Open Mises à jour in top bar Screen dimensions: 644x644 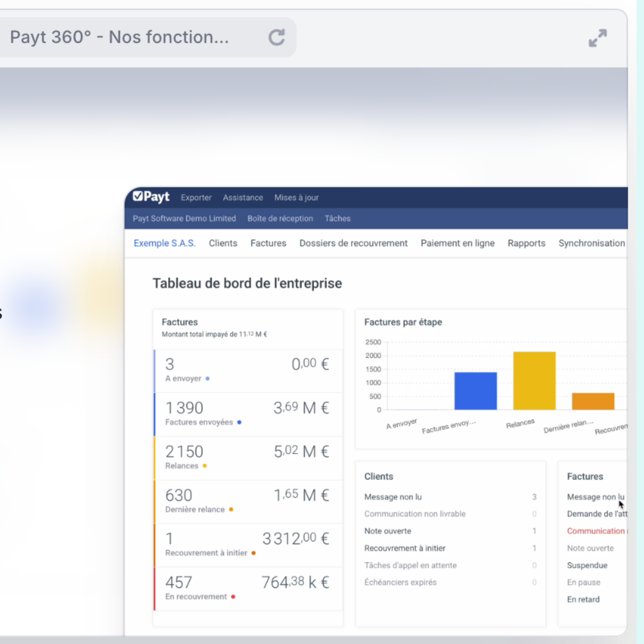click(x=297, y=198)
